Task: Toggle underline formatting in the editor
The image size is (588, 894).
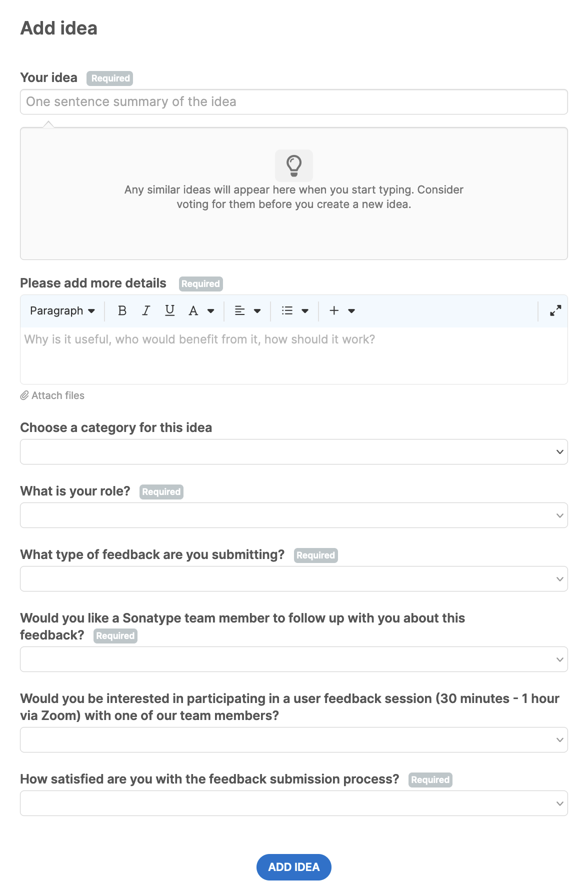Action: click(170, 311)
